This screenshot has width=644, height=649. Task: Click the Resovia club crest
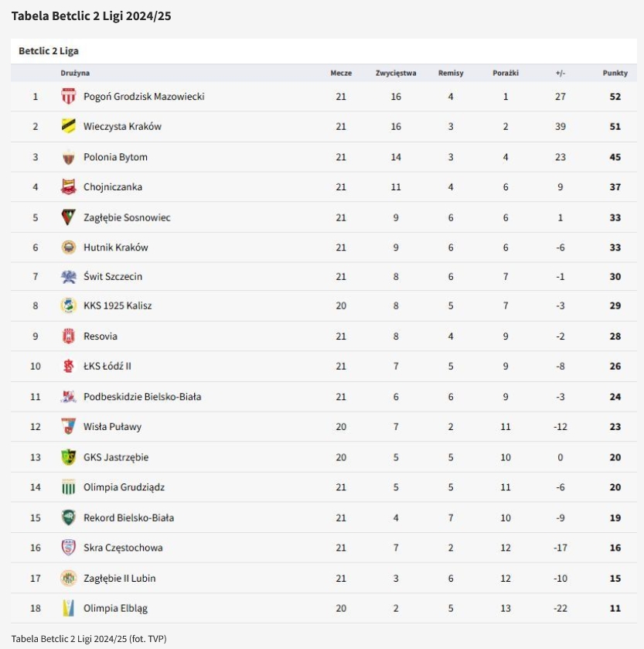click(69, 336)
